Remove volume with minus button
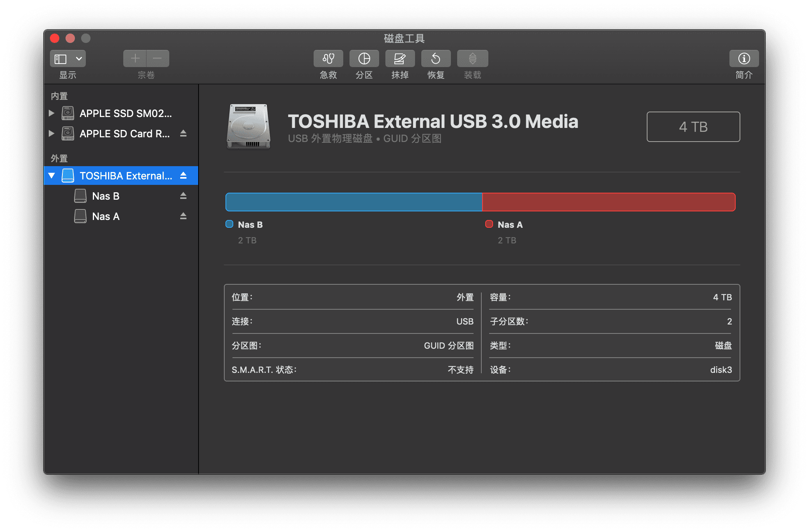Viewport: 809px width, 532px height. click(x=158, y=59)
